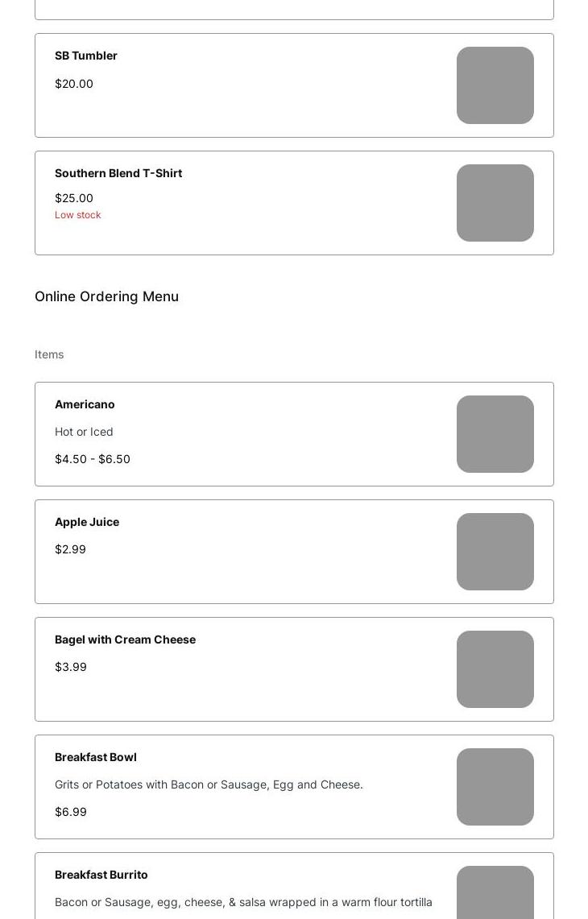Click the $4.50 - $6.50 price range
The image size is (588, 919).
point(93,459)
